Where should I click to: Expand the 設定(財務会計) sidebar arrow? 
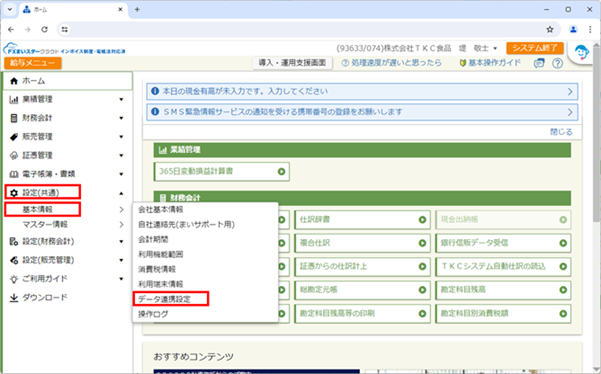click(121, 241)
